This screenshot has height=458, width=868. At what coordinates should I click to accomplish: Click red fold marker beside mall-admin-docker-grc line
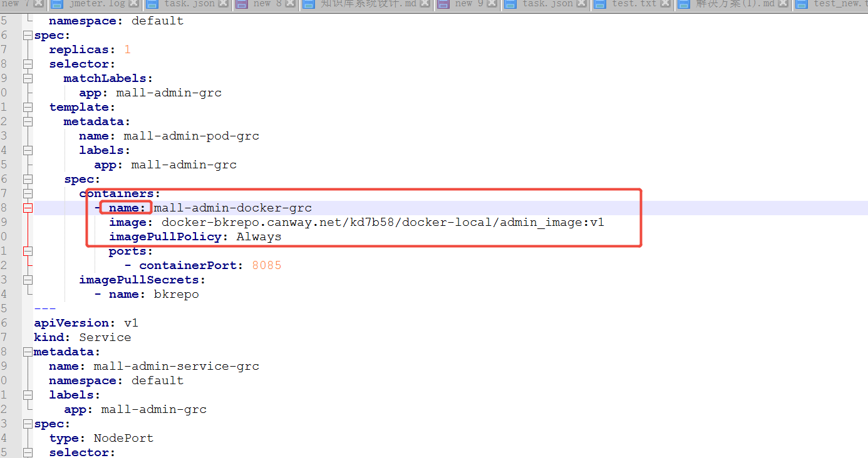tap(28, 208)
